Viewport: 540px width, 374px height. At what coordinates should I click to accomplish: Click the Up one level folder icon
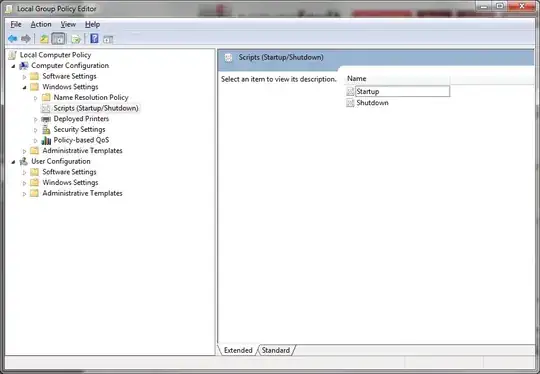(44, 39)
